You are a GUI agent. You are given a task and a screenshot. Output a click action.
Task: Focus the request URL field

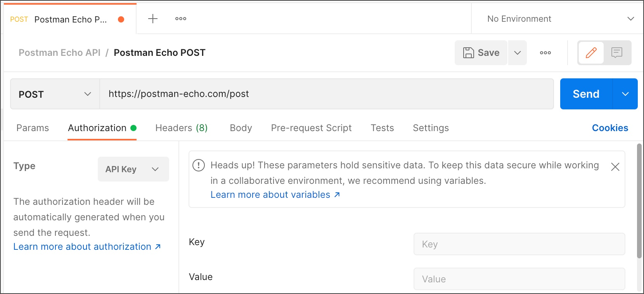(327, 94)
